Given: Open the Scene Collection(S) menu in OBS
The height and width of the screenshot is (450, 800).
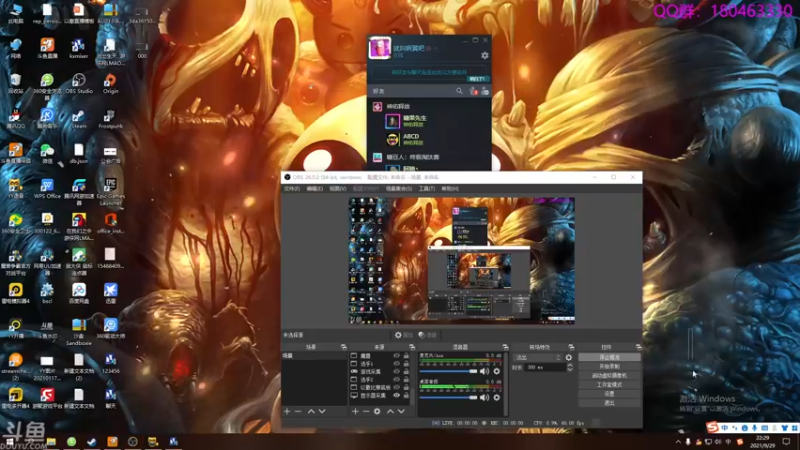Looking at the screenshot, I should click(x=399, y=189).
